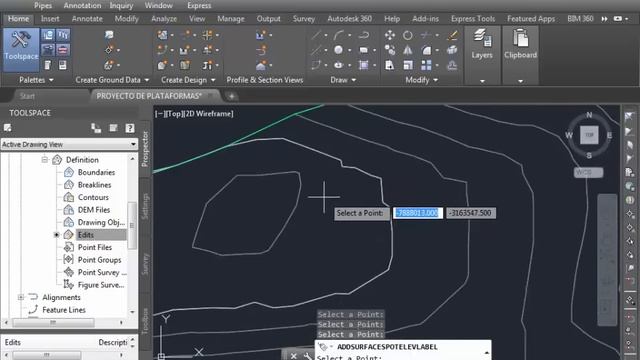Click the Copy tool in Modify panel

390,50
